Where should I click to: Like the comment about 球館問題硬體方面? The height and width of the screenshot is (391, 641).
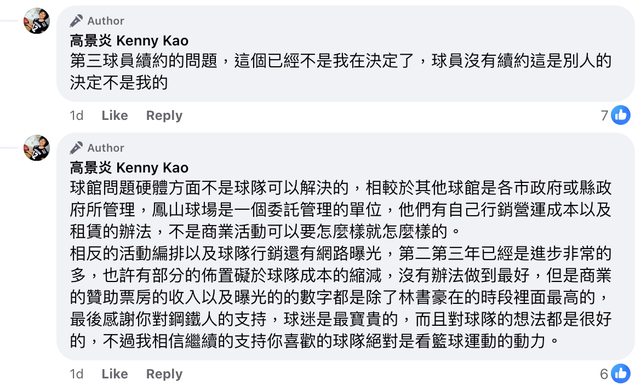click(x=114, y=374)
